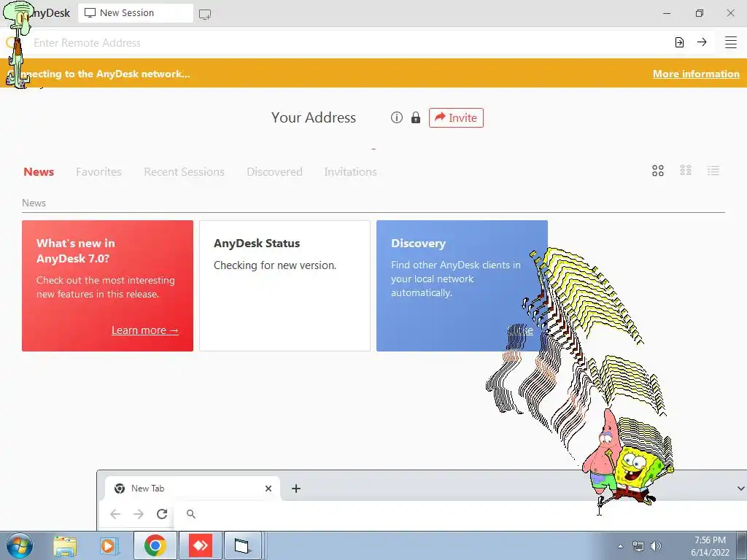Open a new session tab with plus-monitor icon
Image resolution: width=747 pixels, height=560 pixels.
point(205,15)
